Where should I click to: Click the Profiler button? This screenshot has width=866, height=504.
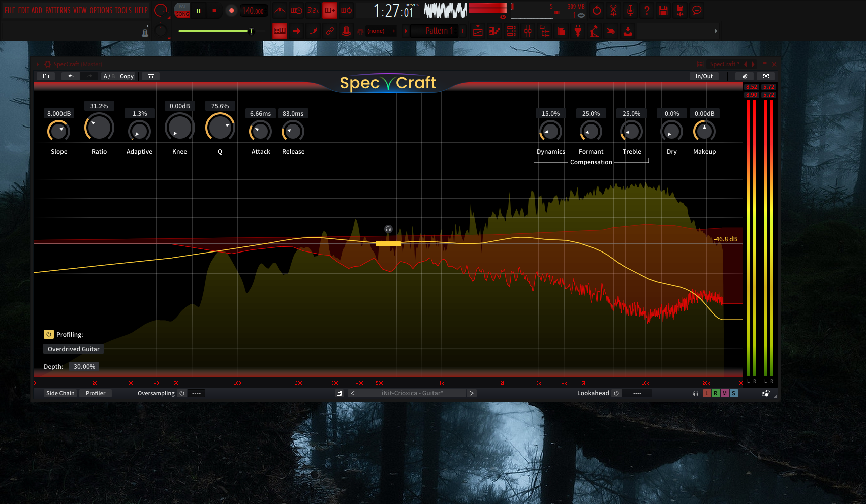[96, 393]
